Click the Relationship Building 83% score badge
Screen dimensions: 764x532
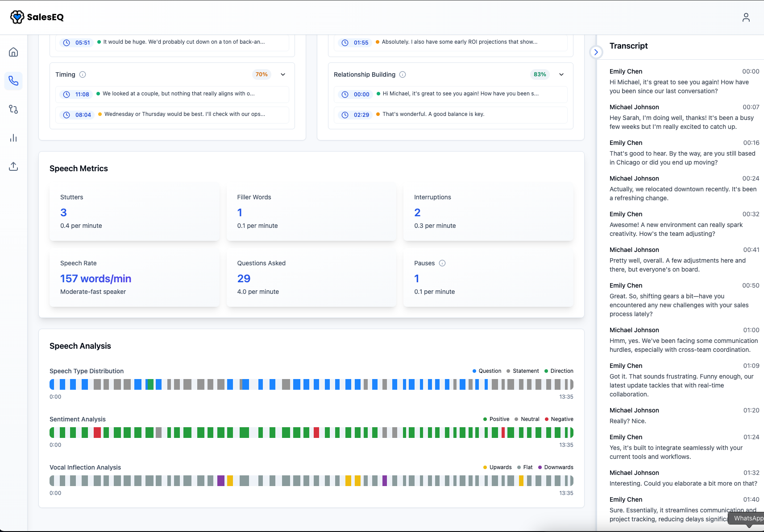coord(540,74)
